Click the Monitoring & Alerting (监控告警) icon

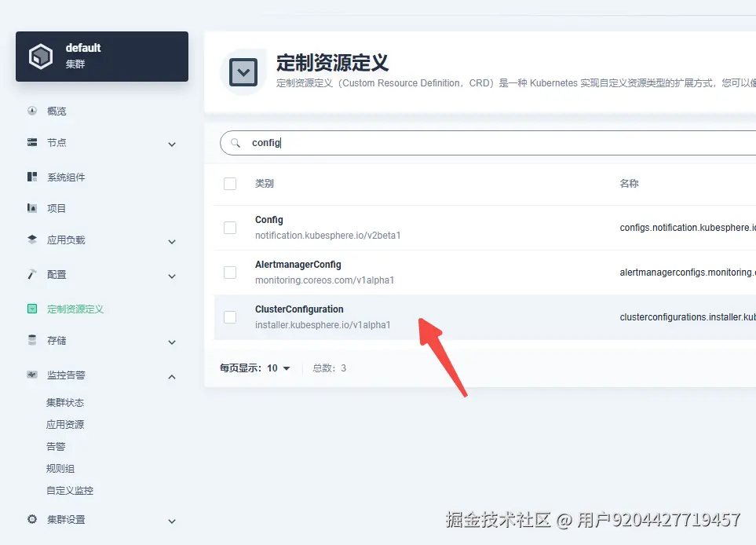[32, 375]
